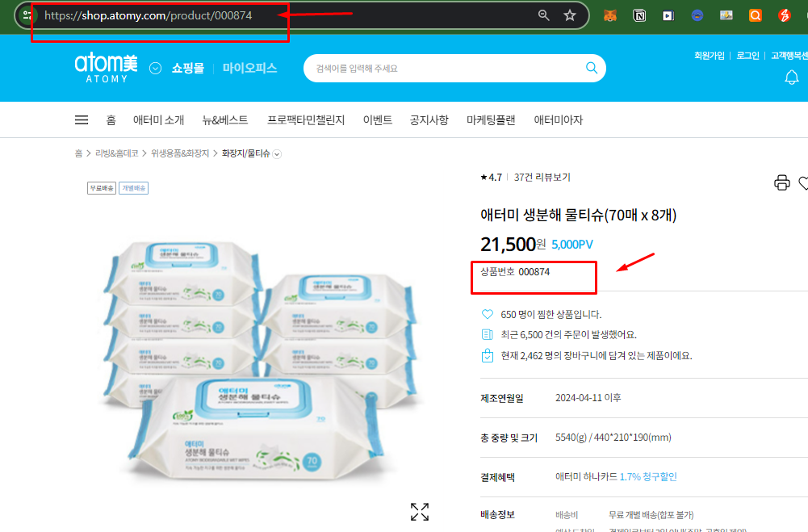Open 애터미아자 menu

point(558,120)
